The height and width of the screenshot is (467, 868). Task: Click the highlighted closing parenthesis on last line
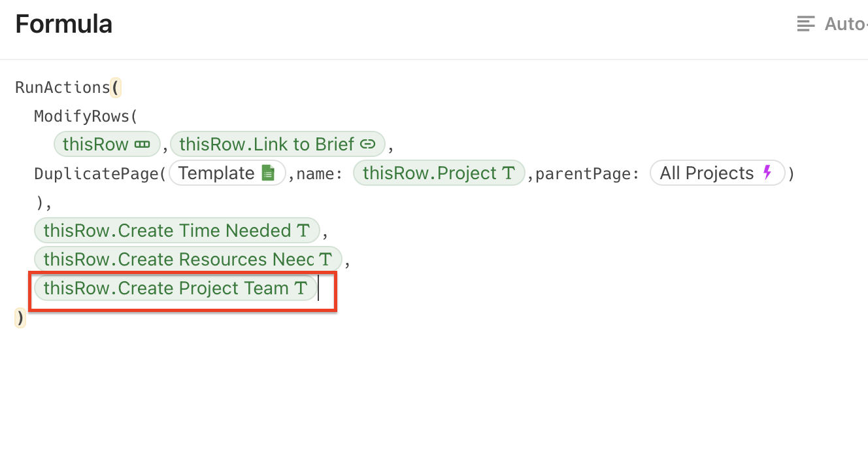coord(20,319)
